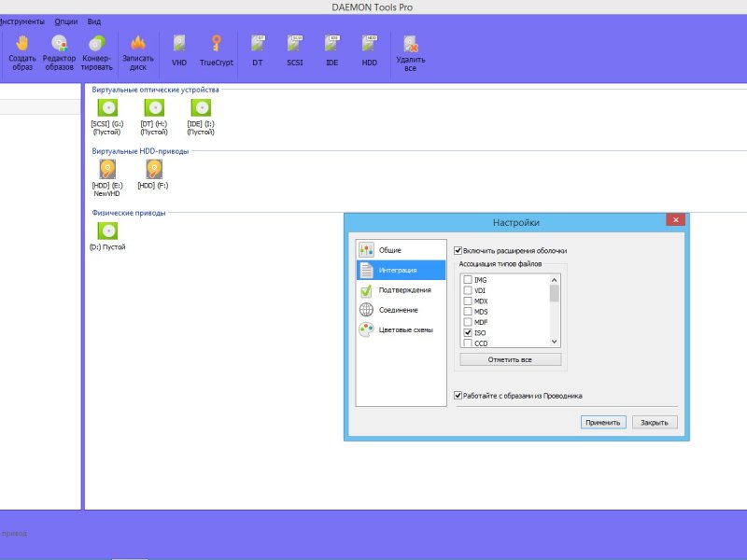The width and height of the screenshot is (747, 560).
Task: Click the file types scrollbar thumb
Action: point(554,293)
